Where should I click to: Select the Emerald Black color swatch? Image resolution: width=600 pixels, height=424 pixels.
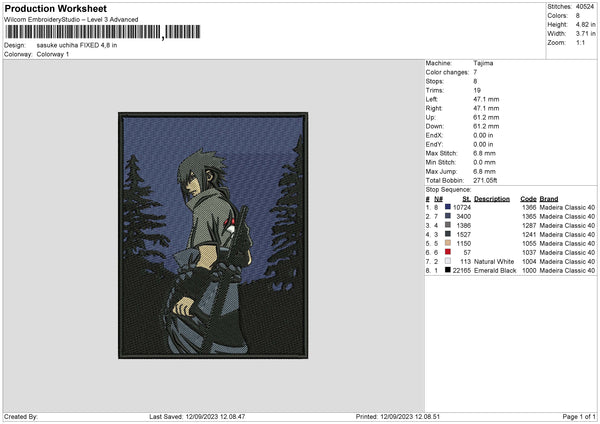coord(448,270)
